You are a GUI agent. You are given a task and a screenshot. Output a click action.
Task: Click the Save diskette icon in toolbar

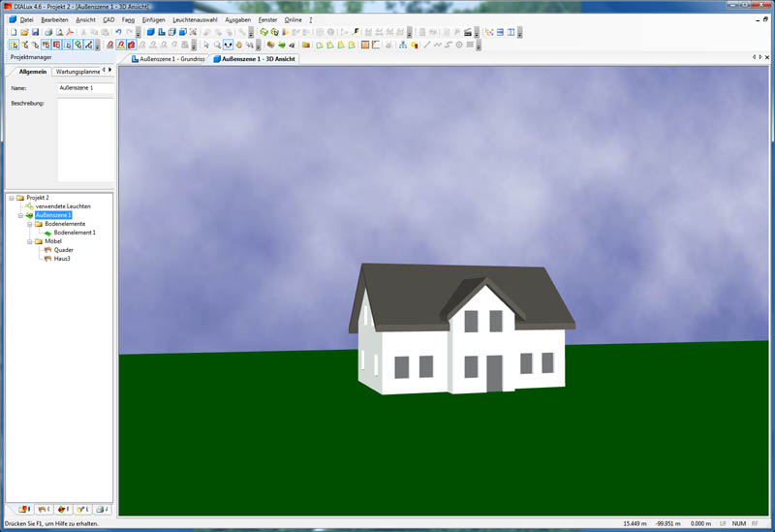click(36, 32)
